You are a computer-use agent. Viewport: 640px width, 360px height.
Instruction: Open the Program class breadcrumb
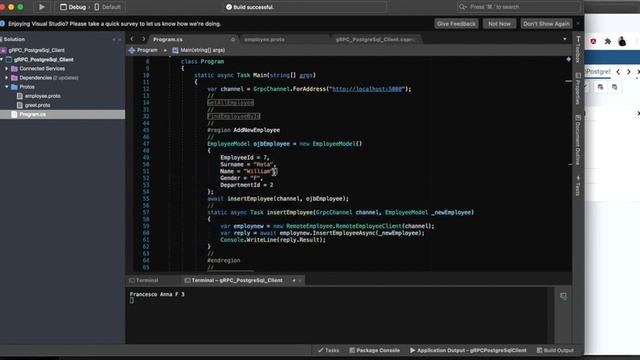pyautogui.click(x=143, y=50)
